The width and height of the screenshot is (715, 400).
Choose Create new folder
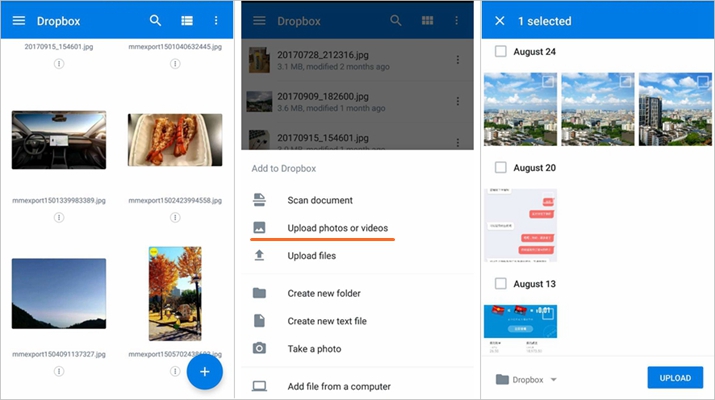coord(358,293)
